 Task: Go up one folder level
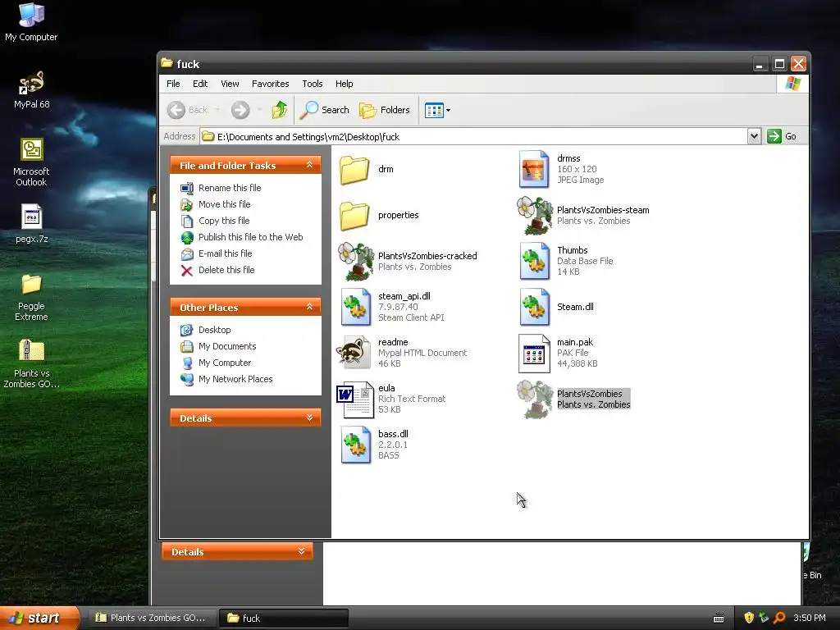coord(279,110)
